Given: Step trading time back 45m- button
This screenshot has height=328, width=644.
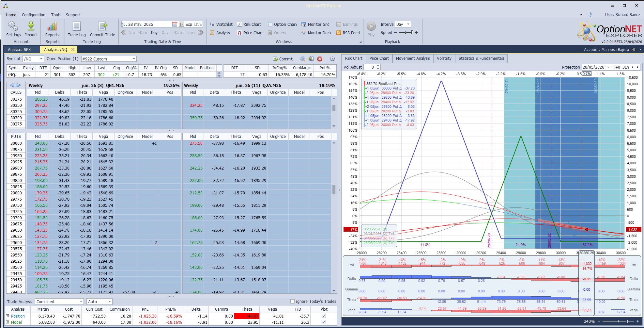Looking at the screenshot, I should coord(144,33).
